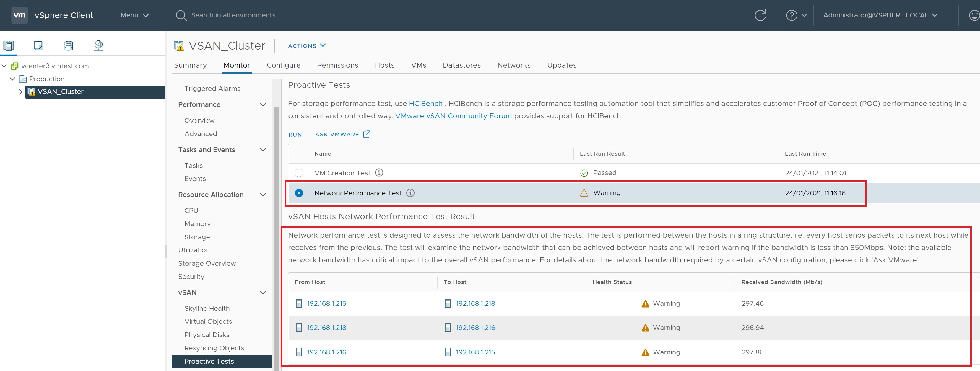Screen dimensions: 980x371
Task: Open the Hosts and Clusters inventory icon
Action: [x=9, y=46]
